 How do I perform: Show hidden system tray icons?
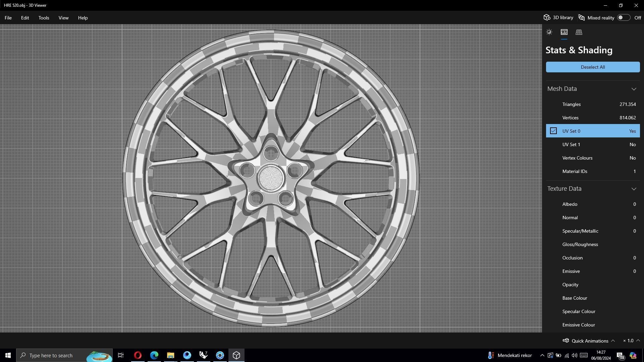point(542,355)
